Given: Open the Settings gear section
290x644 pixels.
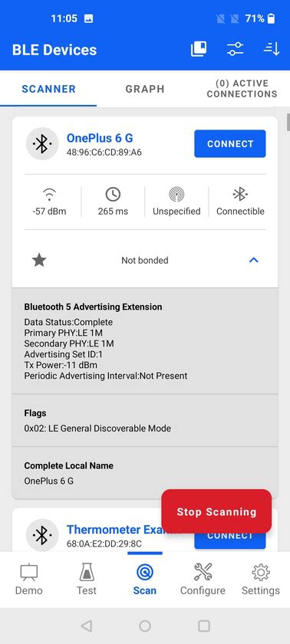Looking at the screenshot, I should (x=260, y=580).
